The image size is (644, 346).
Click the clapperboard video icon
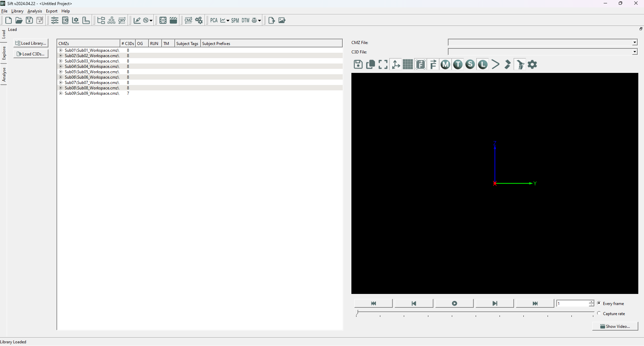(x=173, y=20)
